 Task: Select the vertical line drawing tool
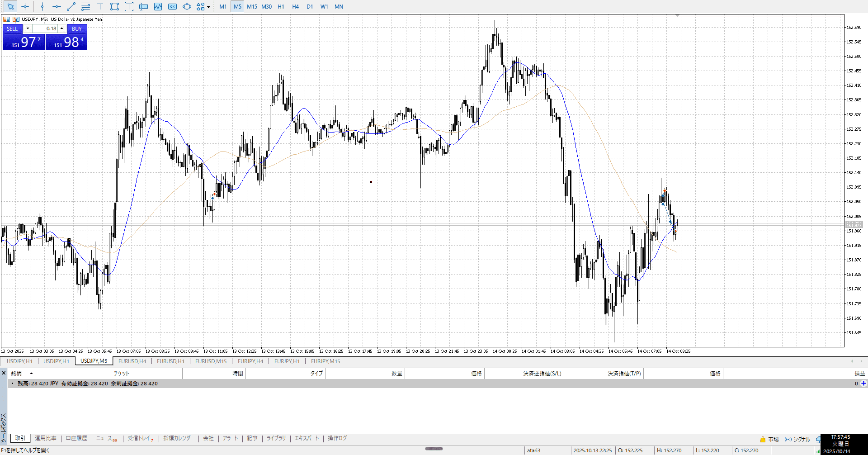click(42, 6)
